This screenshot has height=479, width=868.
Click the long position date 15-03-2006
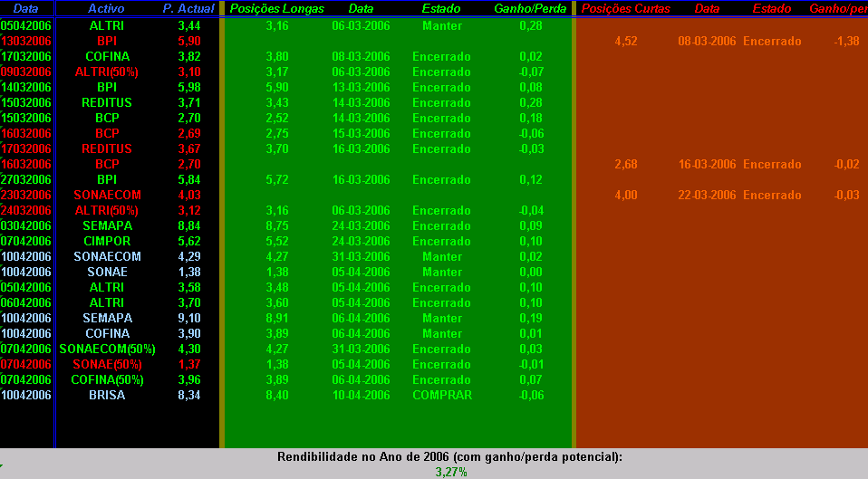click(x=361, y=133)
